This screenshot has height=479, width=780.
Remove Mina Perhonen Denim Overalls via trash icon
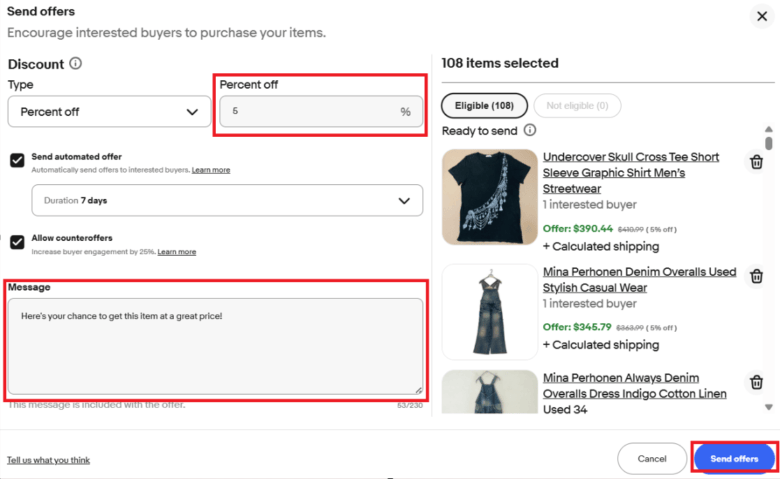click(x=757, y=276)
